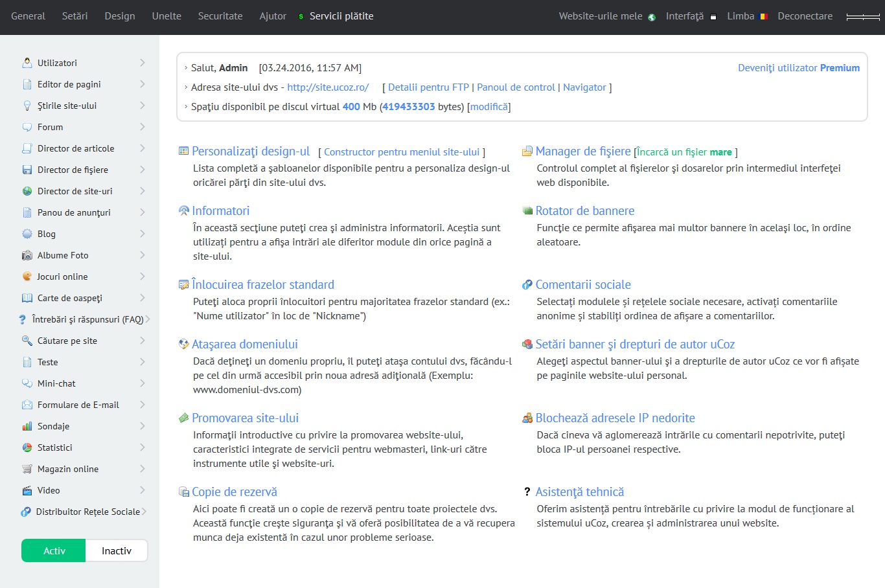Open the Securitate menu
This screenshot has width=885, height=588.
tap(220, 16)
